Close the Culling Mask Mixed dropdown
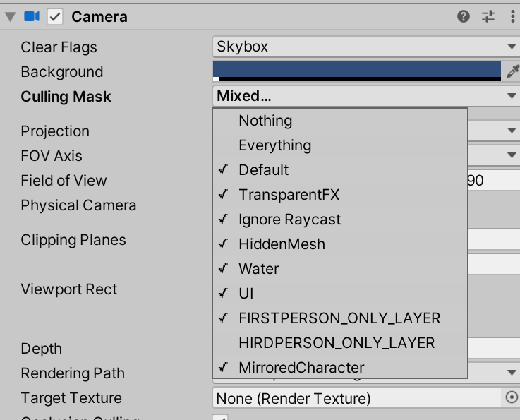The width and height of the screenshot is (520, 420). [365, 96]
